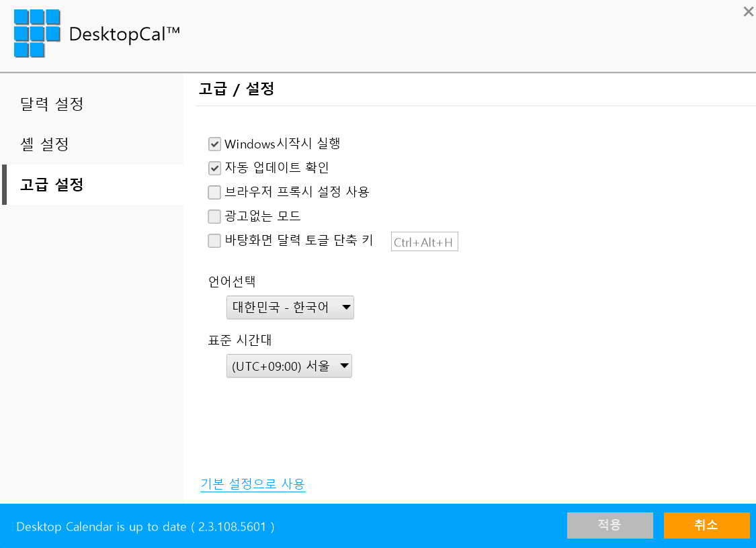Enable 광고없는 모드 checkbox
The height and width of the screenshot is (548, 756).
214,216
